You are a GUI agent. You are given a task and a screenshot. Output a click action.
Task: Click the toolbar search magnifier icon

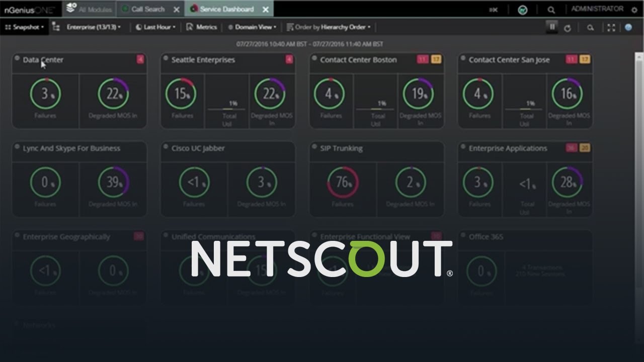point(591,28)
